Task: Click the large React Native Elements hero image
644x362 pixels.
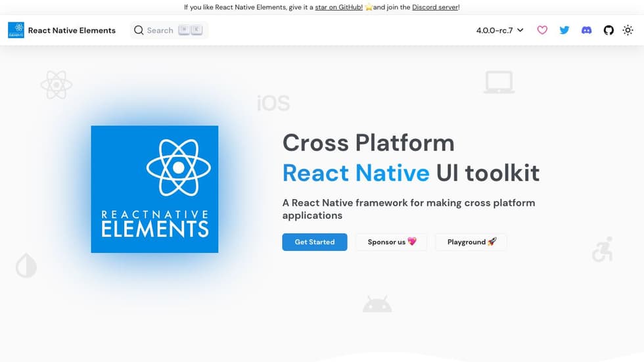Action: tap(154, 189)
